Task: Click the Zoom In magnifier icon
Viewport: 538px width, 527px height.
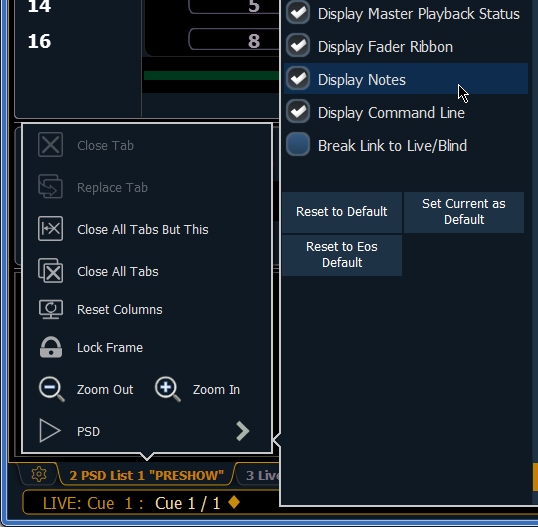Action: click(x=167, y=389)
